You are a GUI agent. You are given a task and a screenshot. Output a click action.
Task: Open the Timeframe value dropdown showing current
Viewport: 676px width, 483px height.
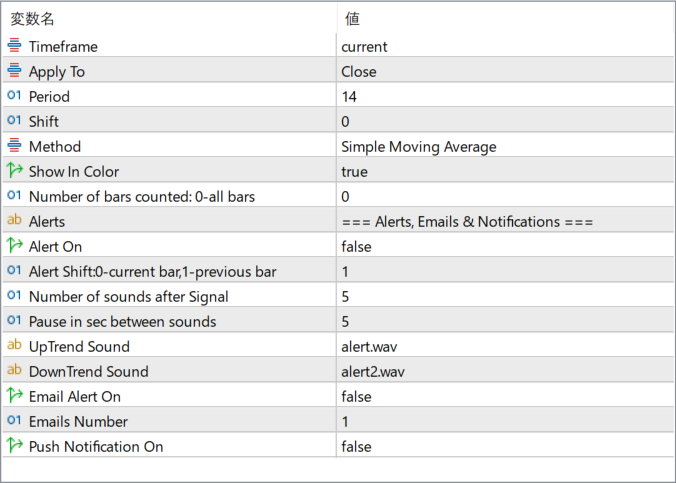[x=505, y=47]
